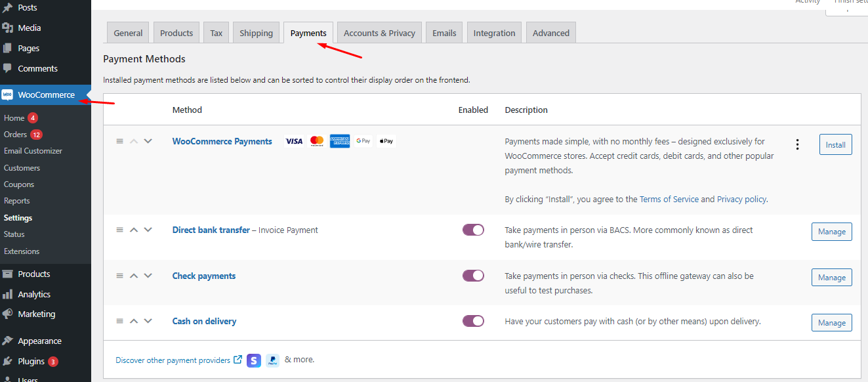Move WooCommerce Payments down with arrow
Screen dimensions: 868x382
coord(148,141)
